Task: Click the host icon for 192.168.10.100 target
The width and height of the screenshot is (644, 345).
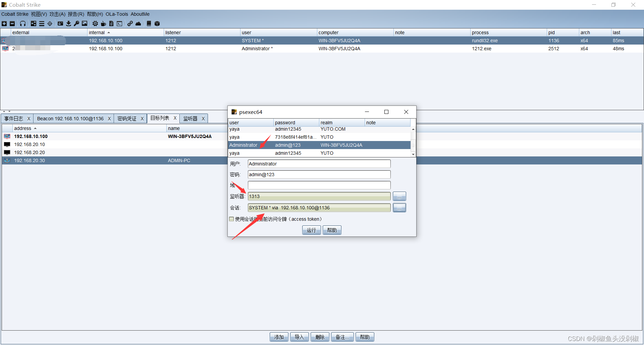Action: (x=7, y=136)
